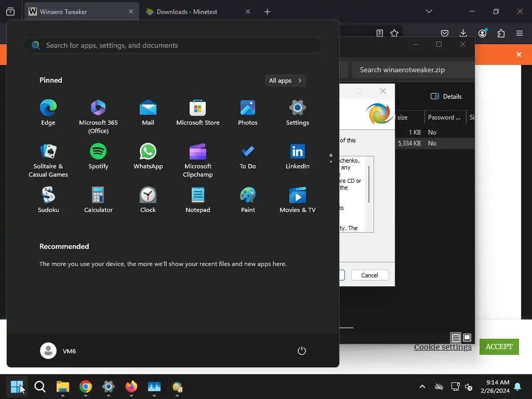Search winaerotweaker.zip field in Explorer
532x399 pixels.
[x=413, y=70]
